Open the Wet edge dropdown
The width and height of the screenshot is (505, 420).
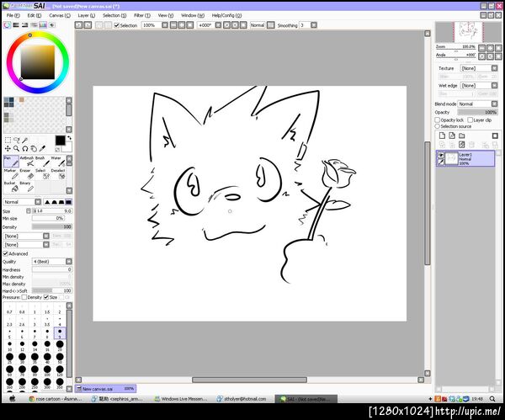[495, 85]
